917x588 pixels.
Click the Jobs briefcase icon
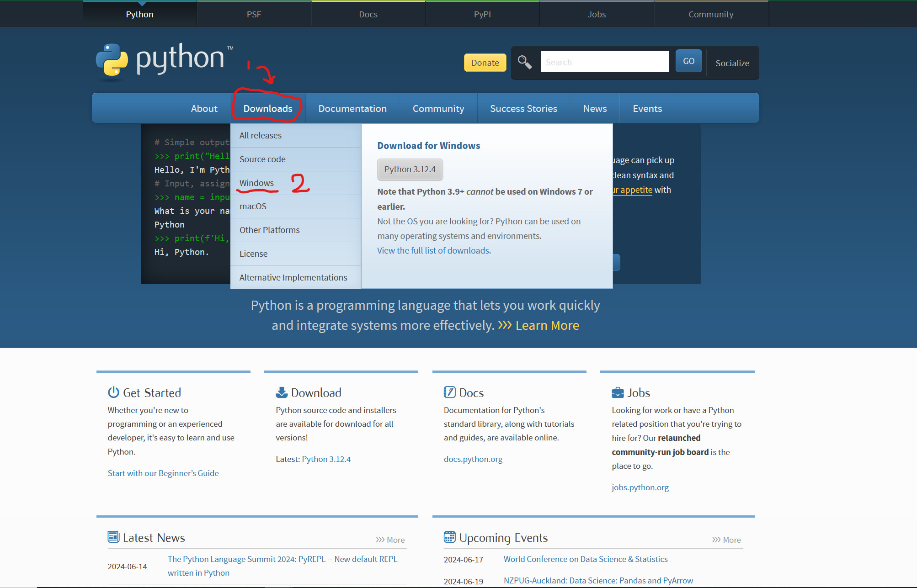point(618,392)
